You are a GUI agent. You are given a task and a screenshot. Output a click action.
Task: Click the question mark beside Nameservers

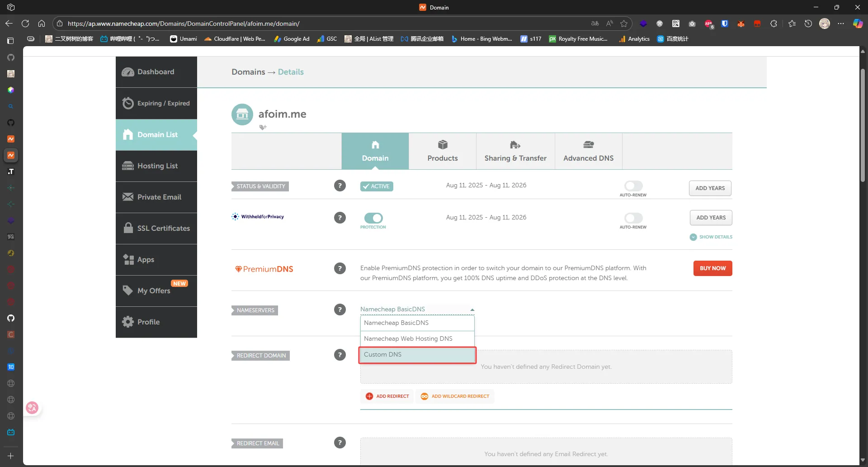[340, 310]
